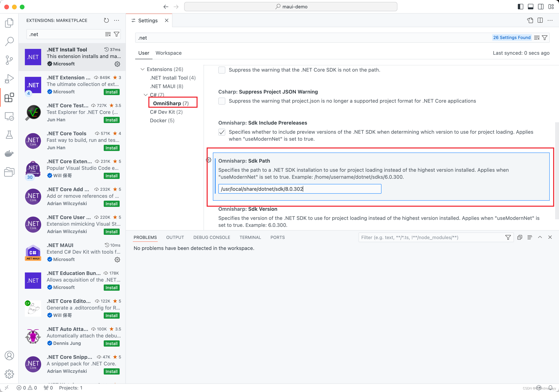This screenshot has height=392, width=559.
Task: Install .NET Core Test Explorer
Action: [111, 120]
